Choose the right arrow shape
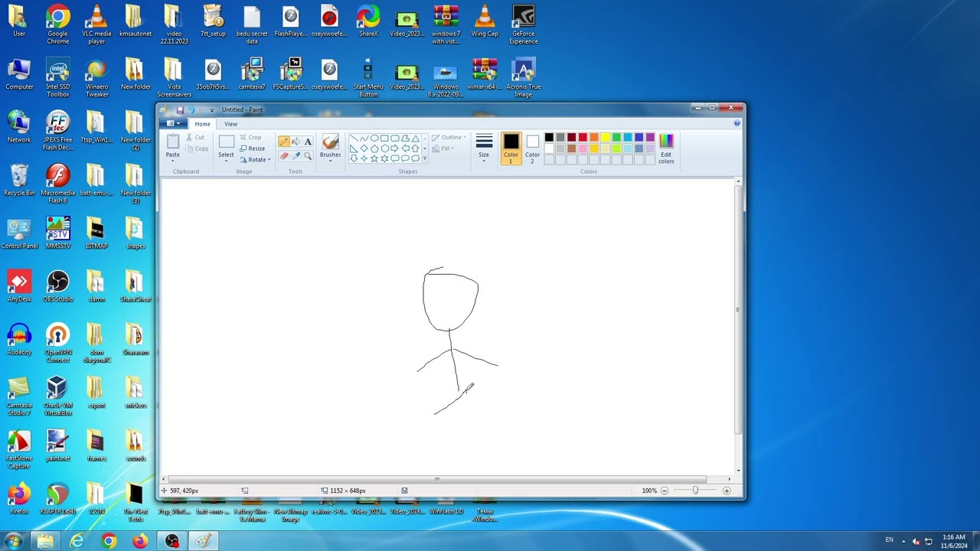The width and height of the screenshot is (980, 551). (395, 148)
